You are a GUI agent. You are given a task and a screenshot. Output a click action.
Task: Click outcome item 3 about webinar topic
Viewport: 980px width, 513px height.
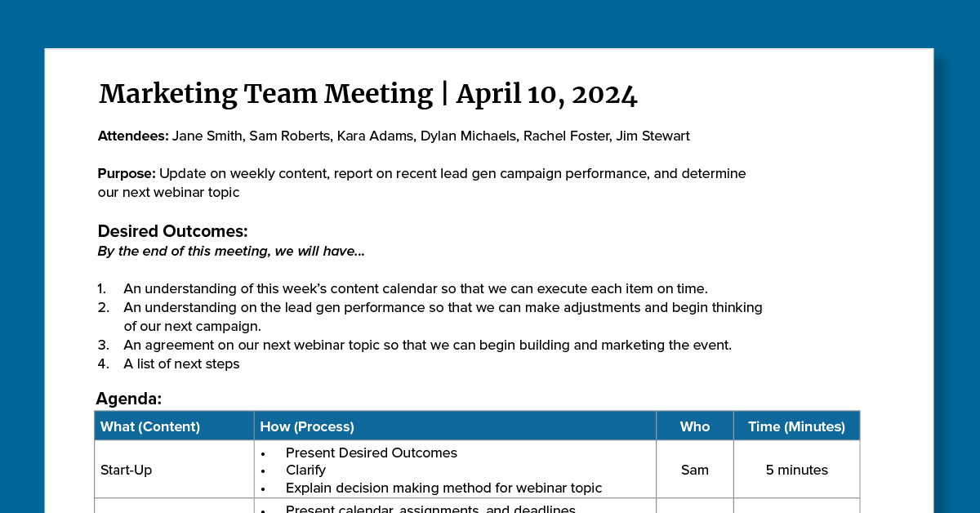click(427, 345)
